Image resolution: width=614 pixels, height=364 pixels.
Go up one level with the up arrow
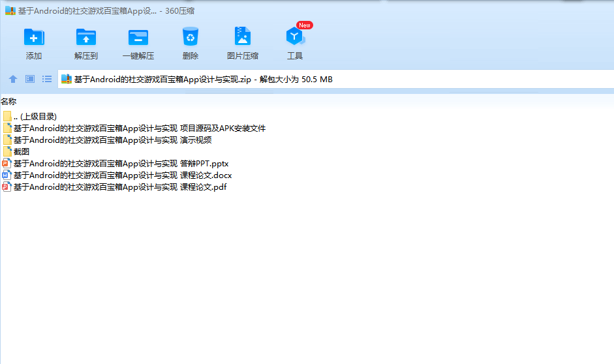(x=13, y=79)
